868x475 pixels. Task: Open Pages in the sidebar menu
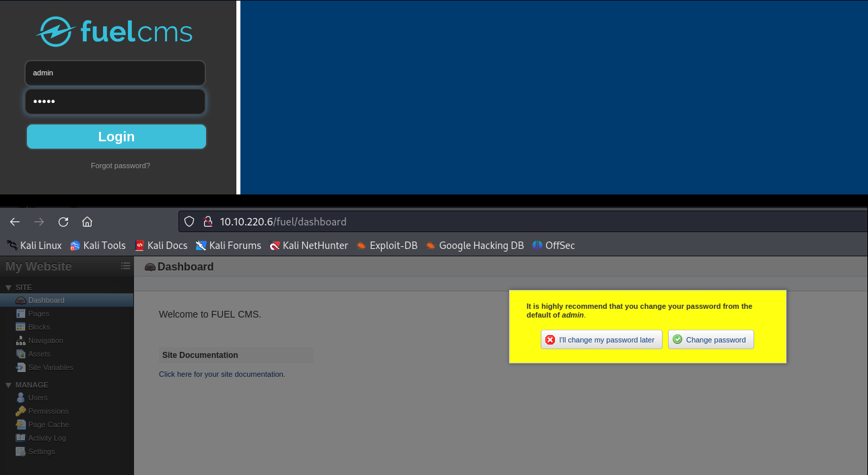[x=38, y=314]
